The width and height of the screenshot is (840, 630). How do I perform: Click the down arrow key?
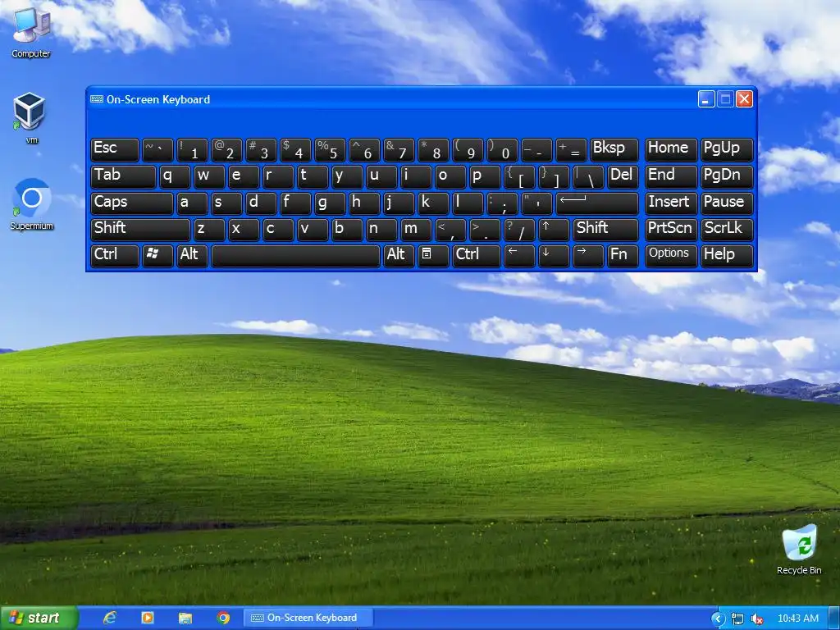point(554,255)
